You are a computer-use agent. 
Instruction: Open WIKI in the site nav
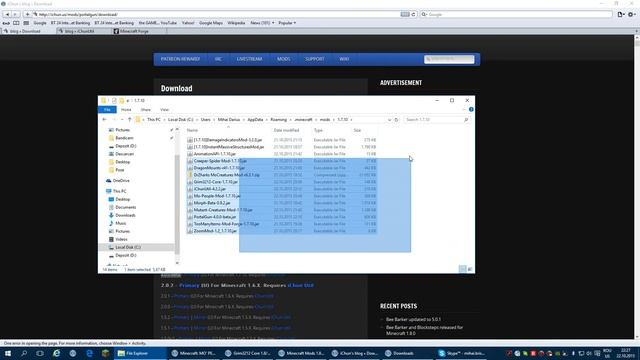pyautogui.click(x=344, y=59)
